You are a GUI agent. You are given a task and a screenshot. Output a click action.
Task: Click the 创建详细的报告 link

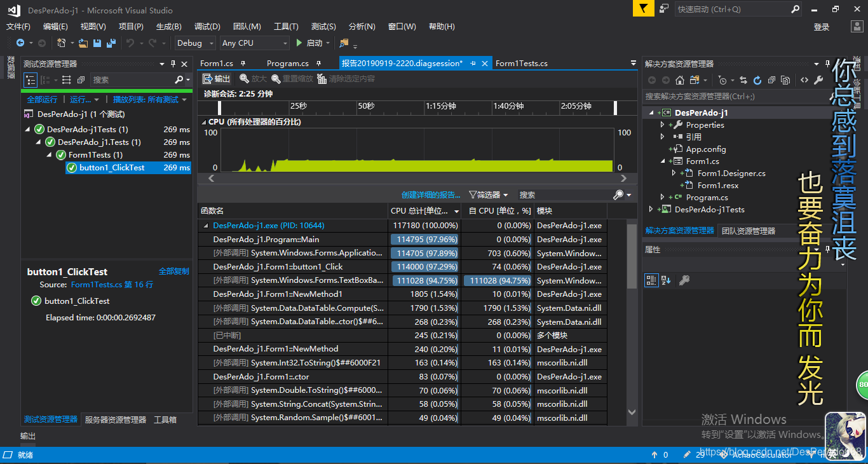(x=431, y=194)
